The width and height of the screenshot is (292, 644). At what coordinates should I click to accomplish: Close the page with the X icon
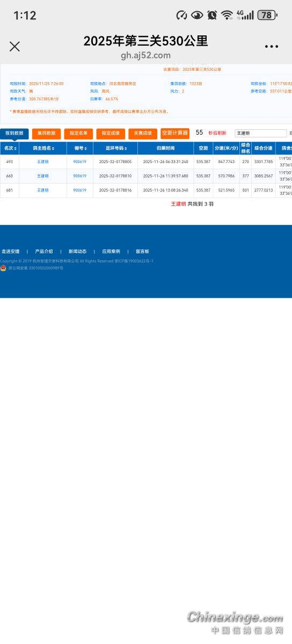tap(14, 47)
